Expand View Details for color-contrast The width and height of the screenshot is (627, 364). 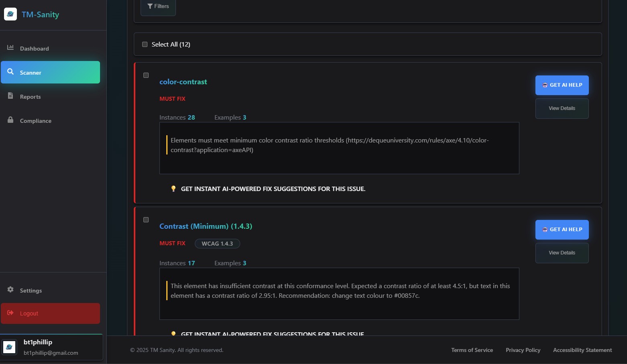[x=562, y=108]
